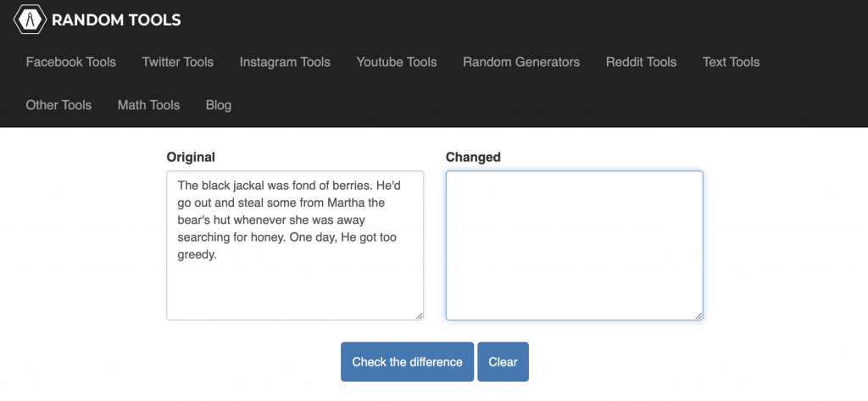
Task: Click the Original text area resize handle
Action: 419,315
